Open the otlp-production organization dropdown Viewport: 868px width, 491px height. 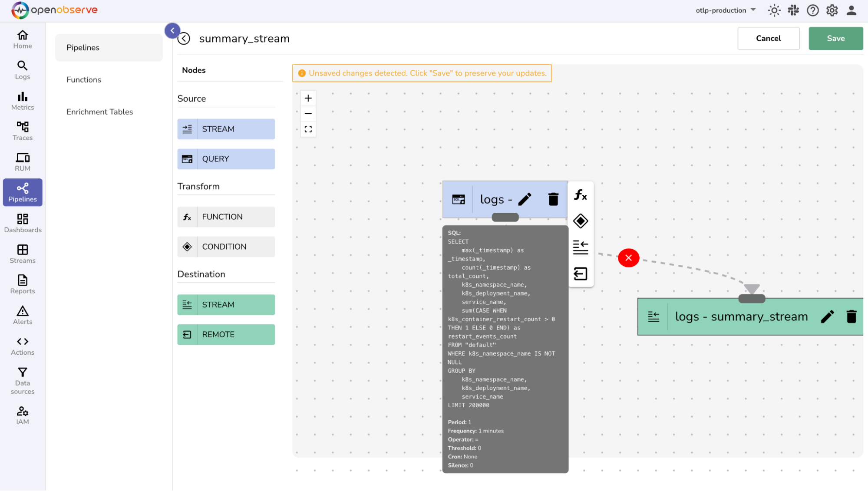point(726,10)
